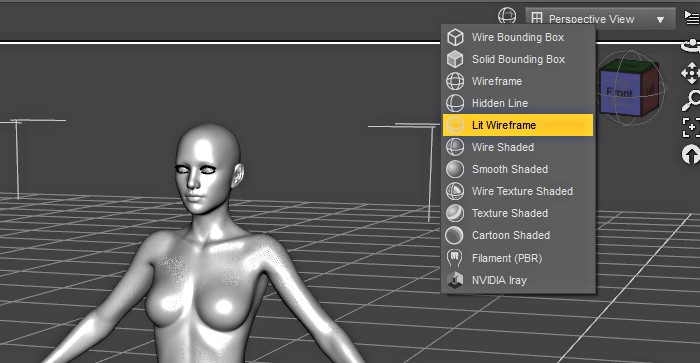Activate the zoom magnifier tool
This screenshot has height=363, width=700.
click(691, 100)
